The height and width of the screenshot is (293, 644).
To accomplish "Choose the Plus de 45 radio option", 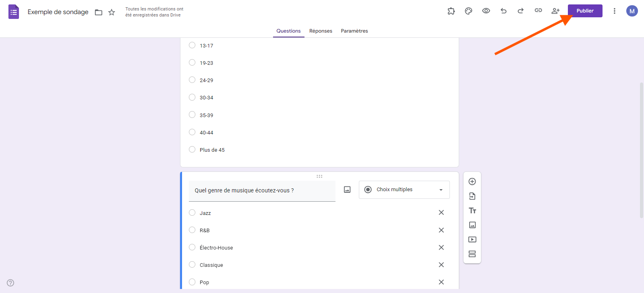I will 192,149.
